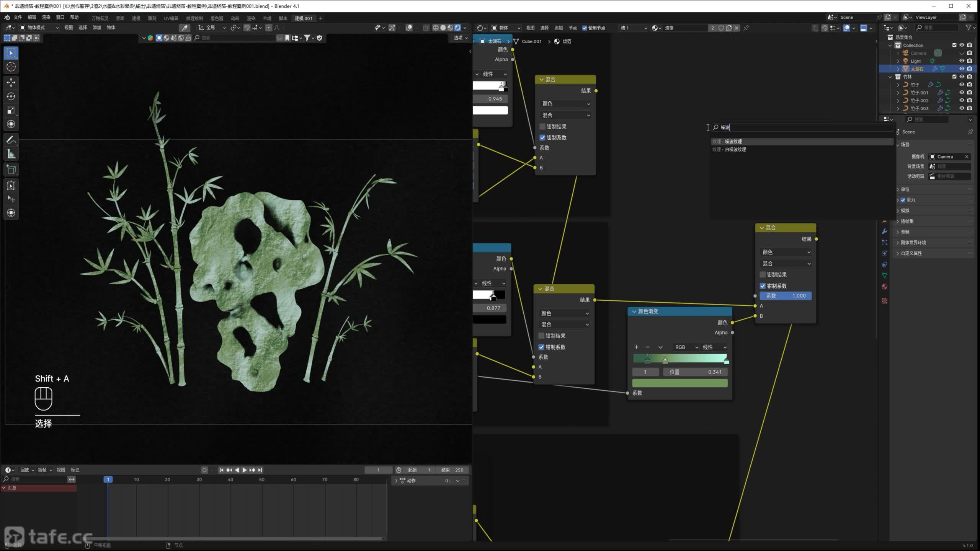Hide 竹子.001 in the outliner

[x=961, y=93]
